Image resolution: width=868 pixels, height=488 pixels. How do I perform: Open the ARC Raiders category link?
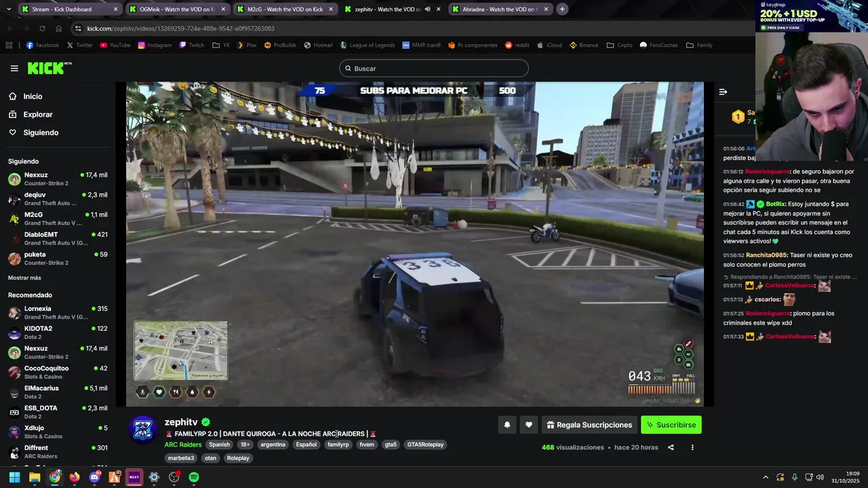tap(183, 445)
